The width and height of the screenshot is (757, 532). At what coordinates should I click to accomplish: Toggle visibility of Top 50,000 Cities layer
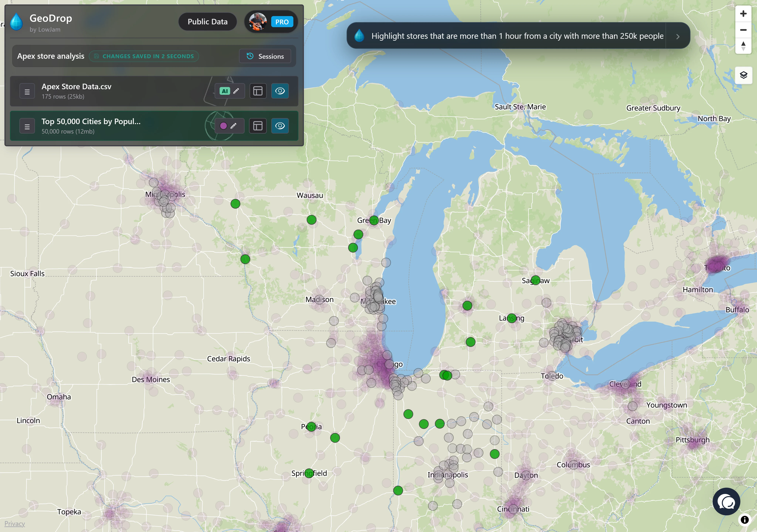[280, 126]
